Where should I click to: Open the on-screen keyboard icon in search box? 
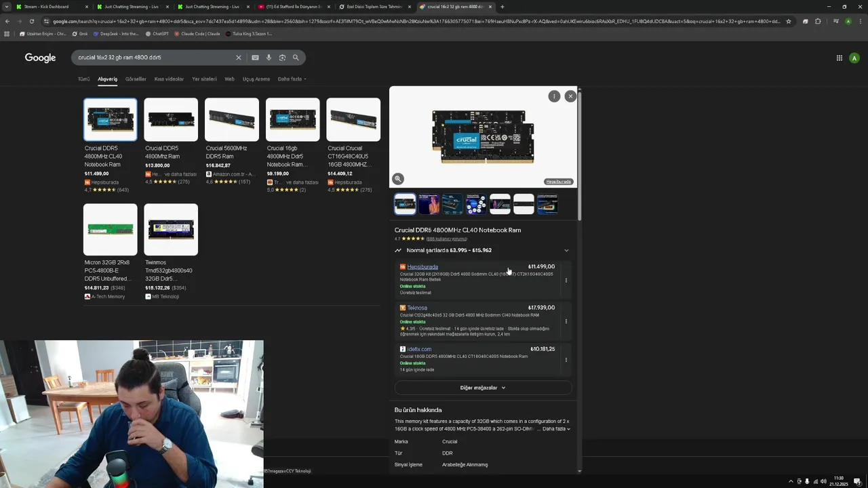(x=255, y=58)
